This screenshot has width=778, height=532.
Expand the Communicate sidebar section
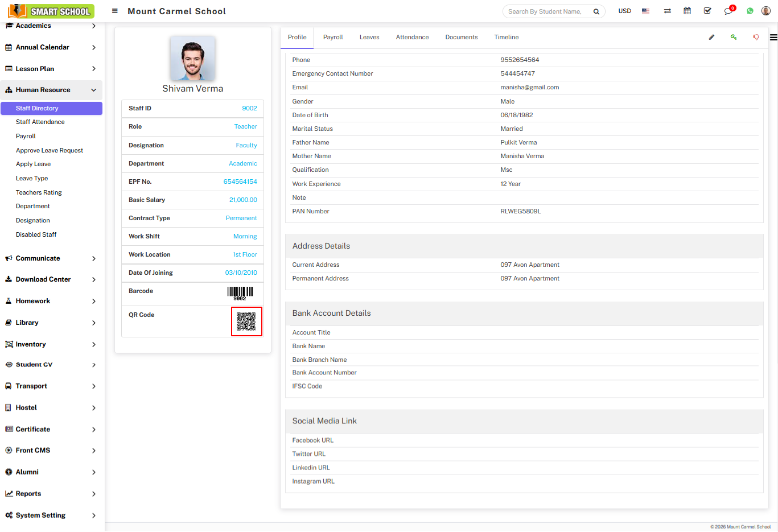(51, 258)
